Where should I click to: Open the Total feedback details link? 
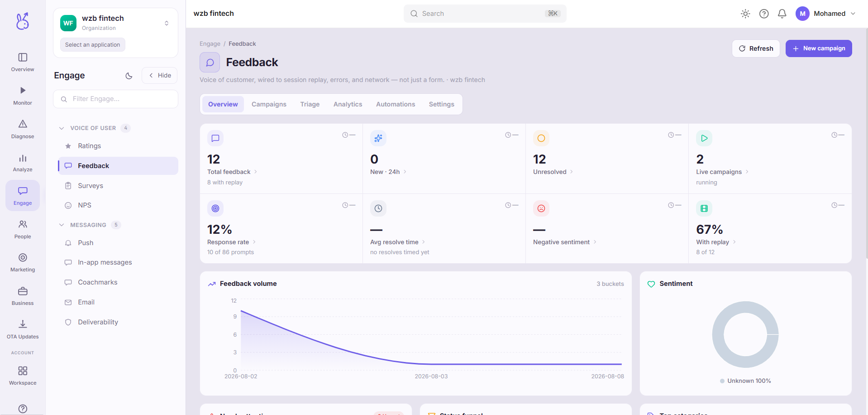(232, 172)
